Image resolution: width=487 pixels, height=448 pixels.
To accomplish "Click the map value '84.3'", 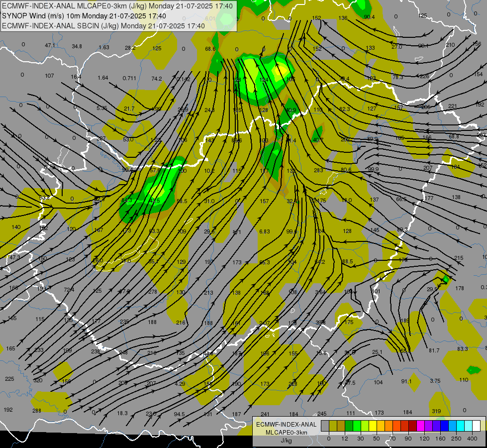I will (x=127, y=200).
